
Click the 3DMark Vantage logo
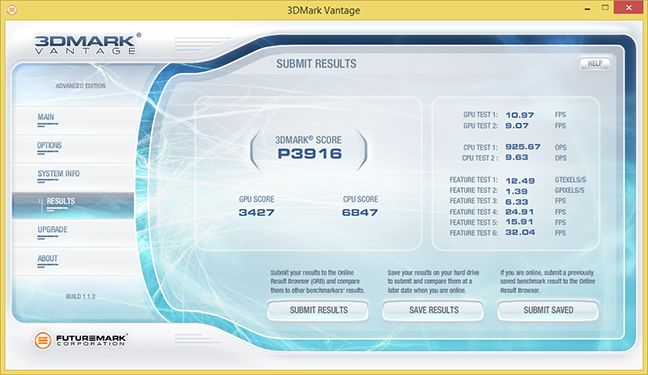point(87,44)
